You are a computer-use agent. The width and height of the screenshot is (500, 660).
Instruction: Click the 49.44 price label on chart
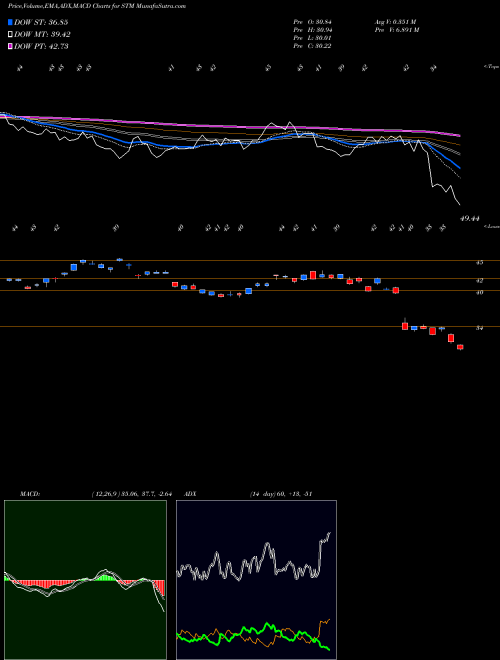pos(470,219)
